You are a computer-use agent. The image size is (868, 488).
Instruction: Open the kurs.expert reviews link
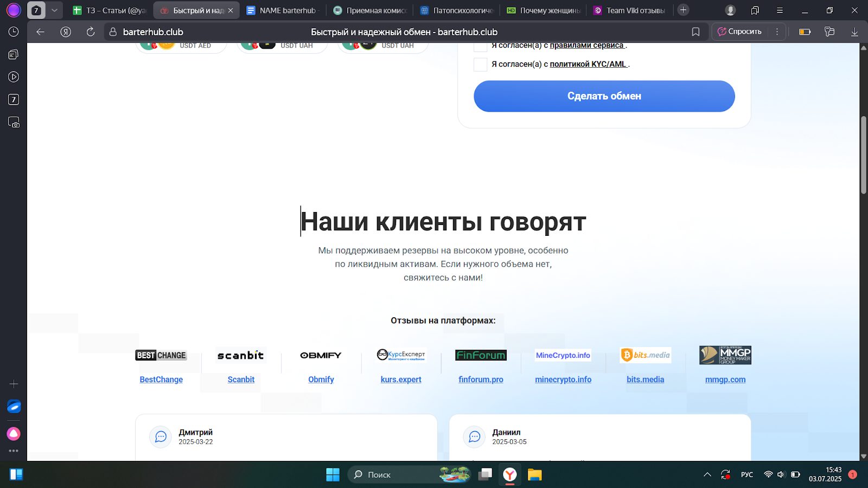(401, 380)
